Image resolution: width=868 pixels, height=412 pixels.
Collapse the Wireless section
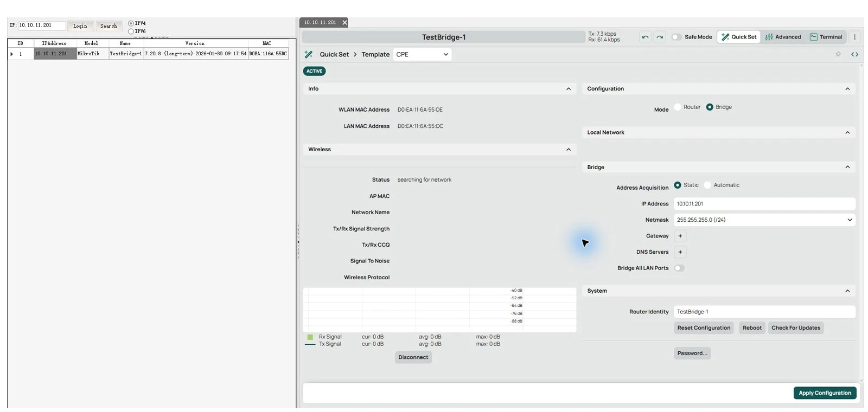569,150
